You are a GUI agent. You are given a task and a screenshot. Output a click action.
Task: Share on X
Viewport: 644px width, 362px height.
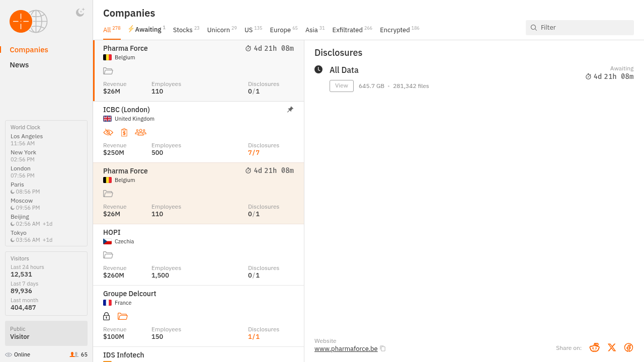(x=612, y=347)
